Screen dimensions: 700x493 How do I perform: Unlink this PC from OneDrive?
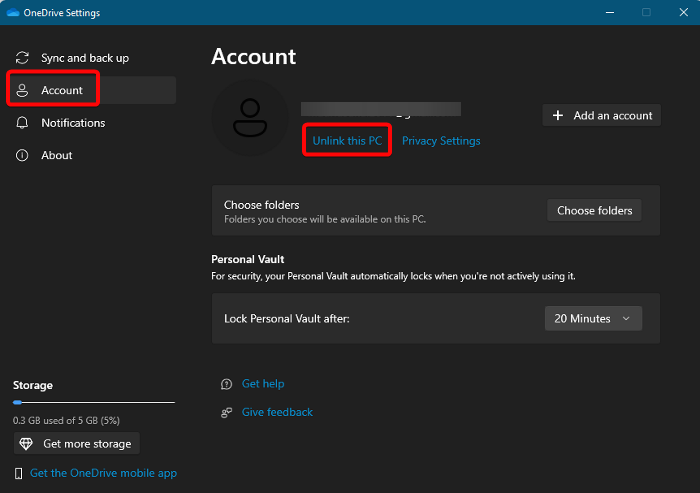click(347, 141)
